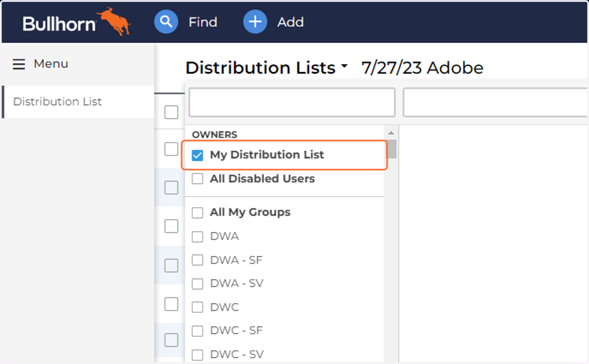The width and height of the screenshot is (589, 364).
Task: Click the owners list scroll-up arrow
Action: click(391, 133)
